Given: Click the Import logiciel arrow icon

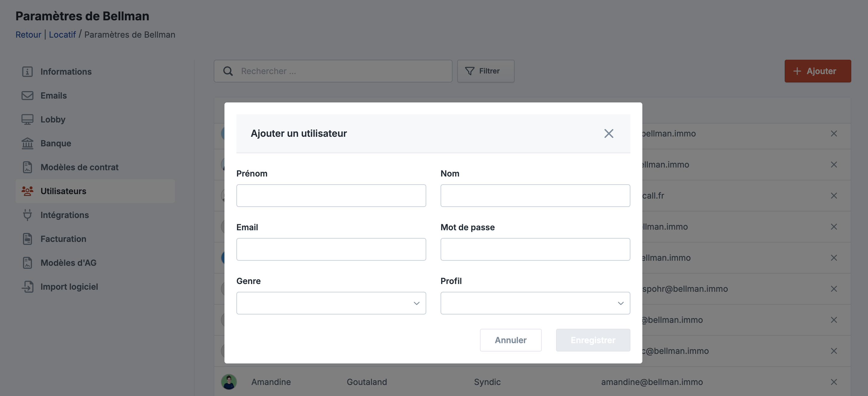Looking at the screenshot, I should pos(27,286).
